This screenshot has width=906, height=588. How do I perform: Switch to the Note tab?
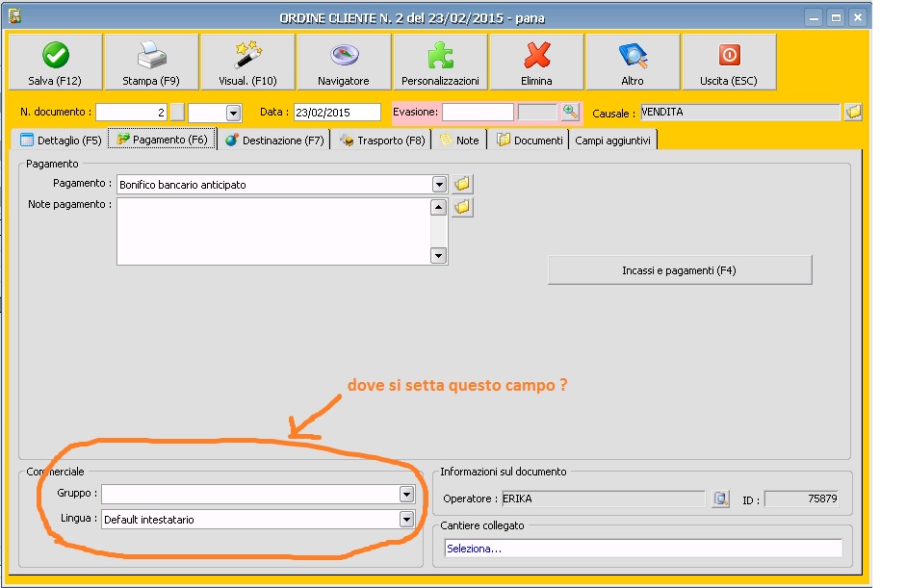click(460, 141)
